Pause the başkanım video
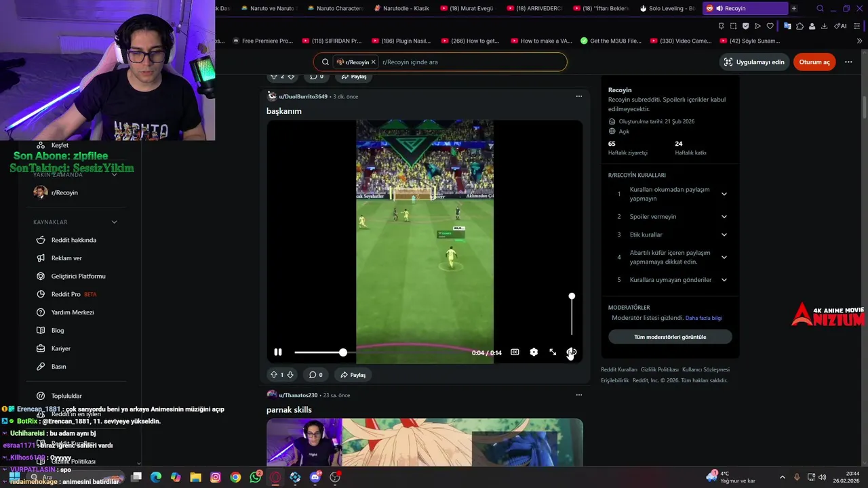The height and width of the screenshot is (488, 868). pos(278,352)
